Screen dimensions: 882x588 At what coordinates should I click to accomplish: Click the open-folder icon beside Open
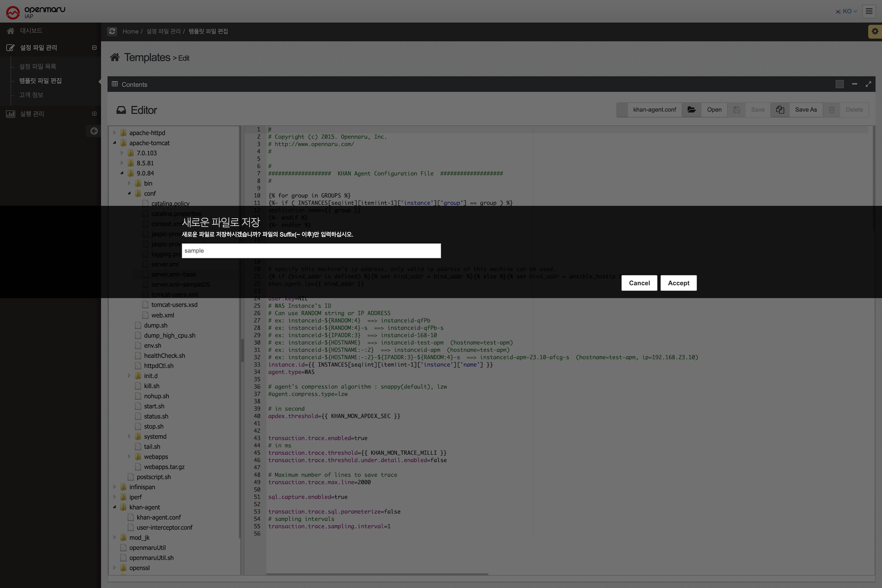691,110
